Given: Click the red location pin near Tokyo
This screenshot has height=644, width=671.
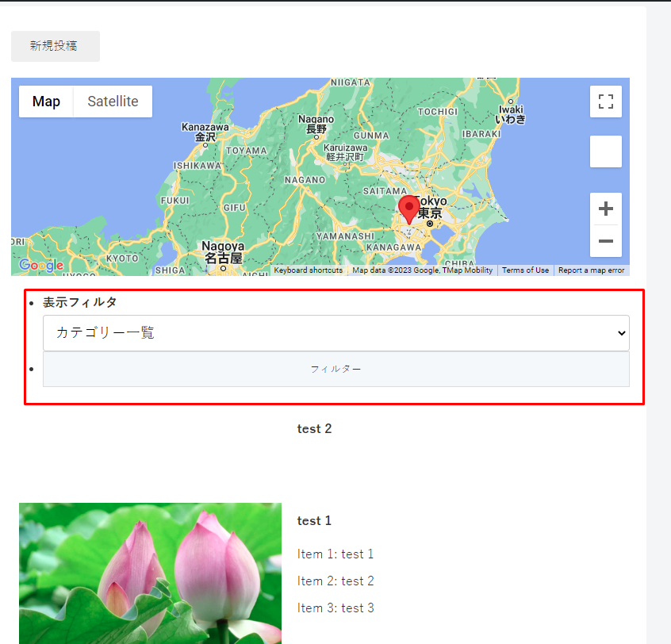Looking at the screenshot, I should point(409,209).
